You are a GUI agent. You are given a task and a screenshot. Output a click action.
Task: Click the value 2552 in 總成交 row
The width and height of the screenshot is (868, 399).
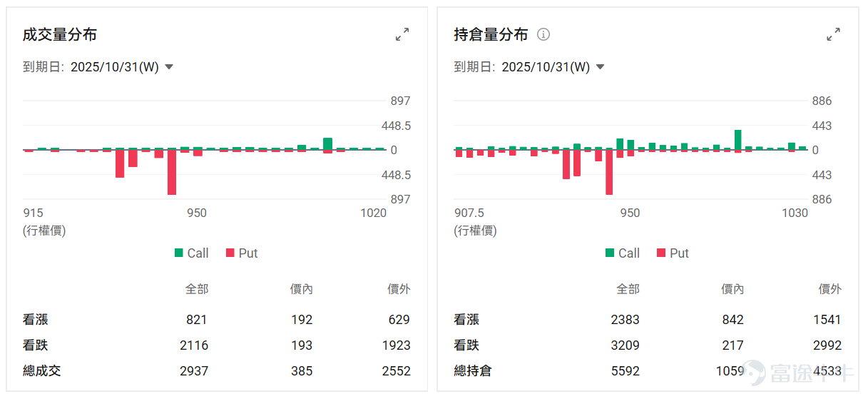pos(396,371)
